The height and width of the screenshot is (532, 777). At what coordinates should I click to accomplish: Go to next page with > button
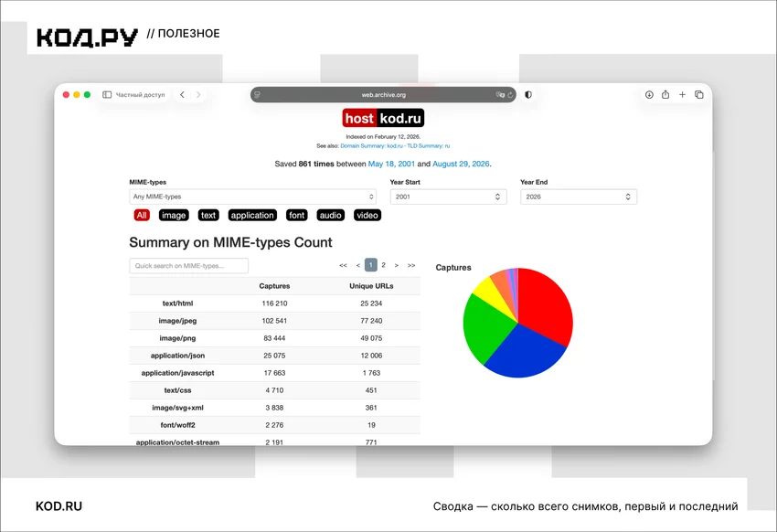click(x=397, y=265)
